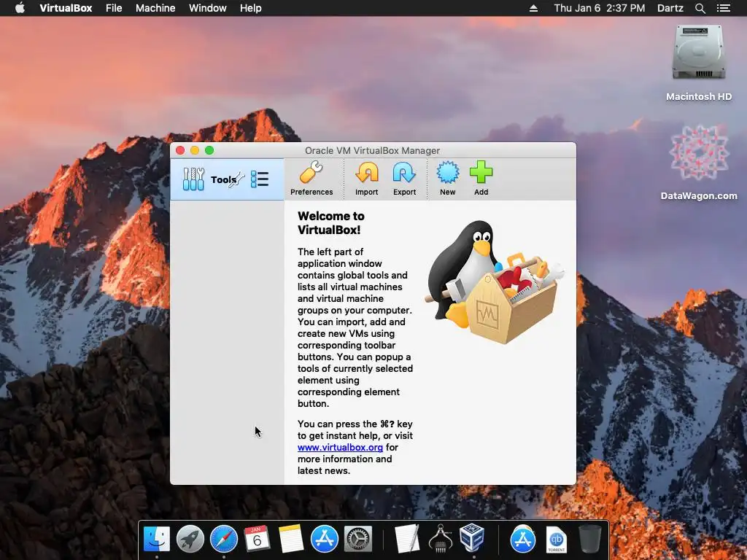Select the Tools item in the left pane
The height and width of the screenshot is (560, 747).
click(227, 179)
